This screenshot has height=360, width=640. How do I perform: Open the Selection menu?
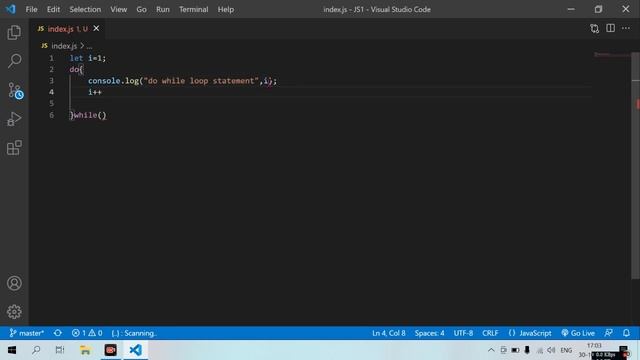point(85,9)
